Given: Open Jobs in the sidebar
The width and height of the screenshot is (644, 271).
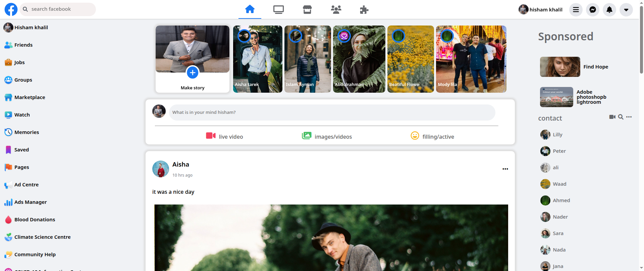Looking at the screenshot, I should [14, 62].
